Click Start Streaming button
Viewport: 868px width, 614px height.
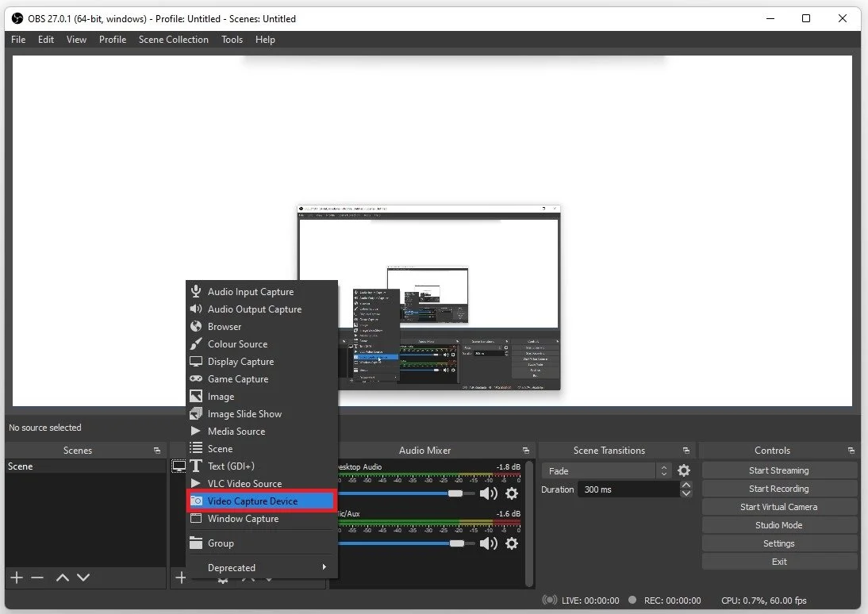[x=779, y=470]
